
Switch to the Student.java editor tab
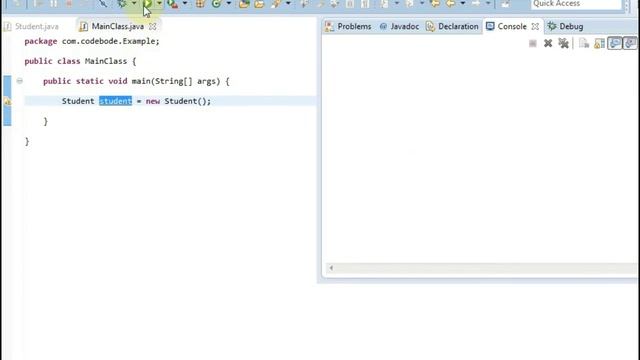32,27
